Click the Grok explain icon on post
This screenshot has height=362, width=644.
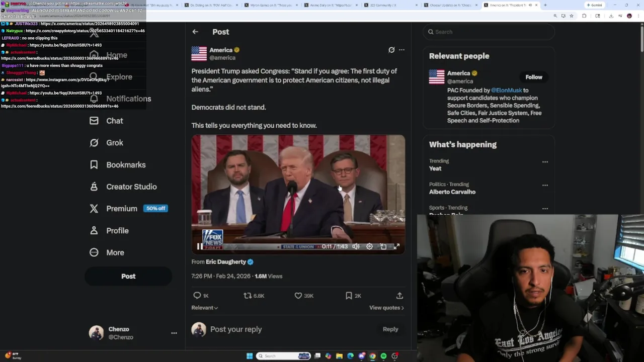(x=391, y=50)
